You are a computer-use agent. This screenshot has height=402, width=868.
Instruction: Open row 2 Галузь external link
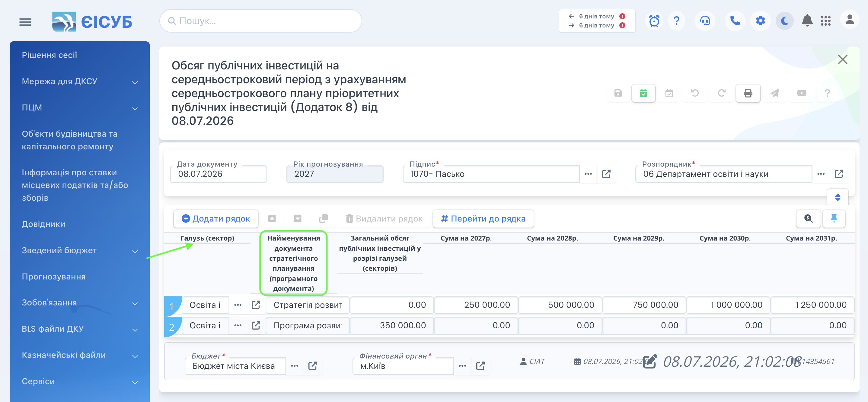[x=256, y=326]
